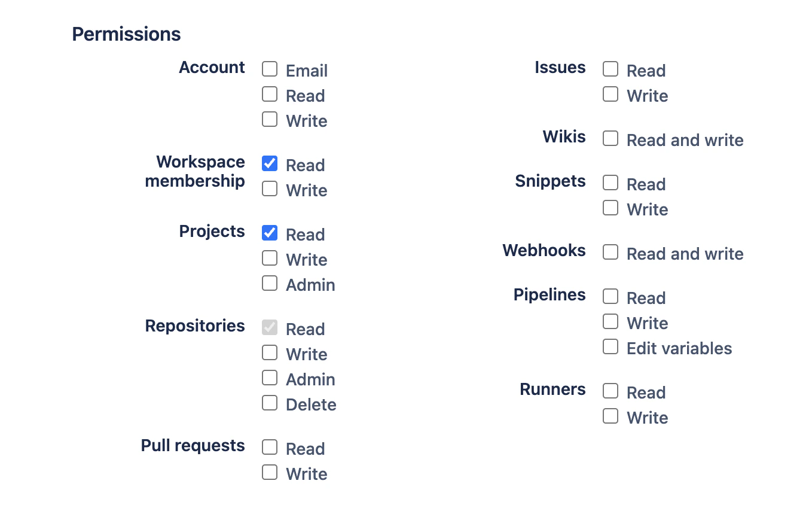Enable Account Write access
Screen dimensions: 812x511
(x=270, y=119)
